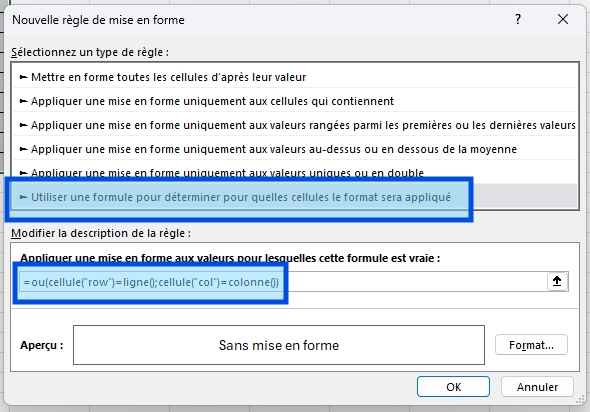Click the dialog title 'Nouvelle règle de mise en forme'
Image resolution: width=590 pixels, height=412 pixels.
click(x=98, y=20)
